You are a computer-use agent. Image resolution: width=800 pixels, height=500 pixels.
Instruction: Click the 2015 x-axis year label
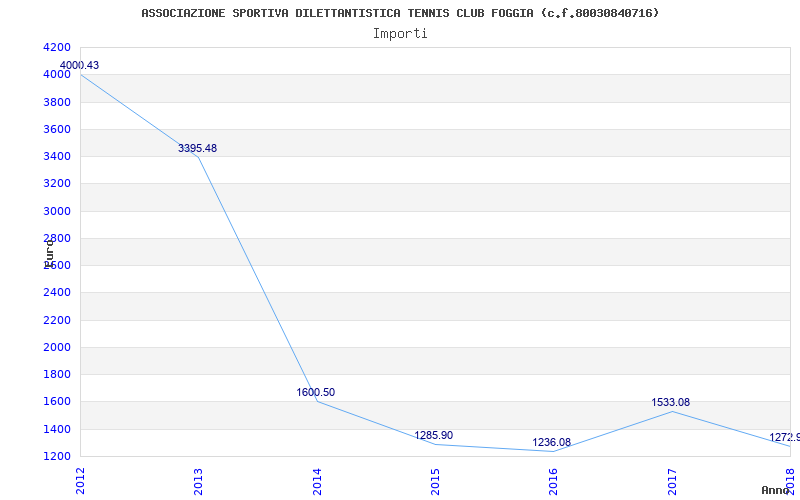pos(435,482)
